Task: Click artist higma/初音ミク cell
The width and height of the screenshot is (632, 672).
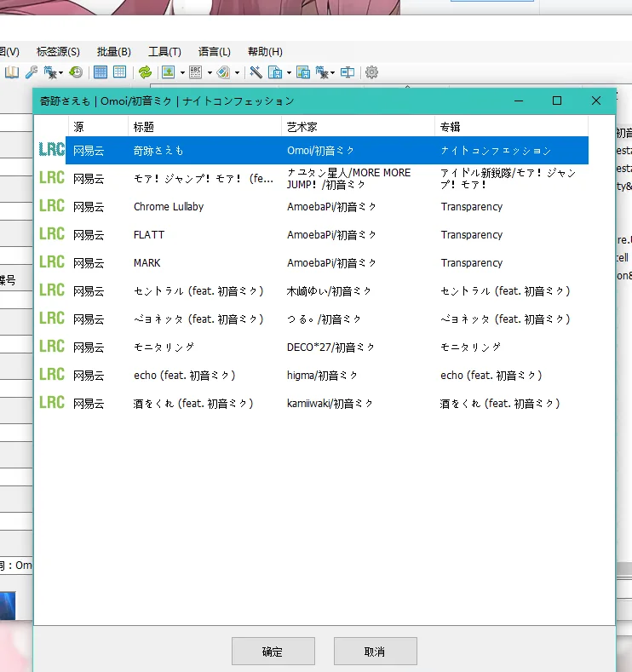Action: [x=322, y=376]
